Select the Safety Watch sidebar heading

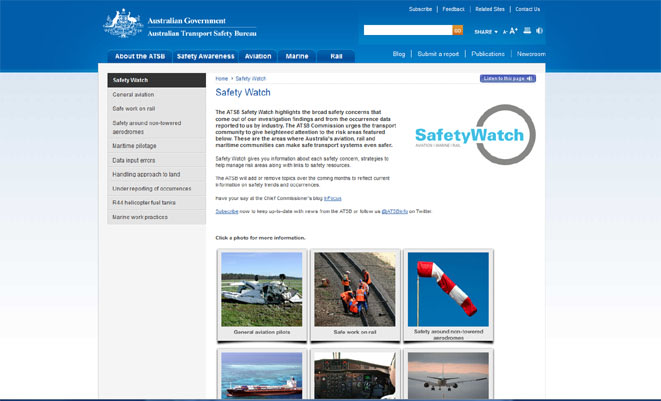157,80
